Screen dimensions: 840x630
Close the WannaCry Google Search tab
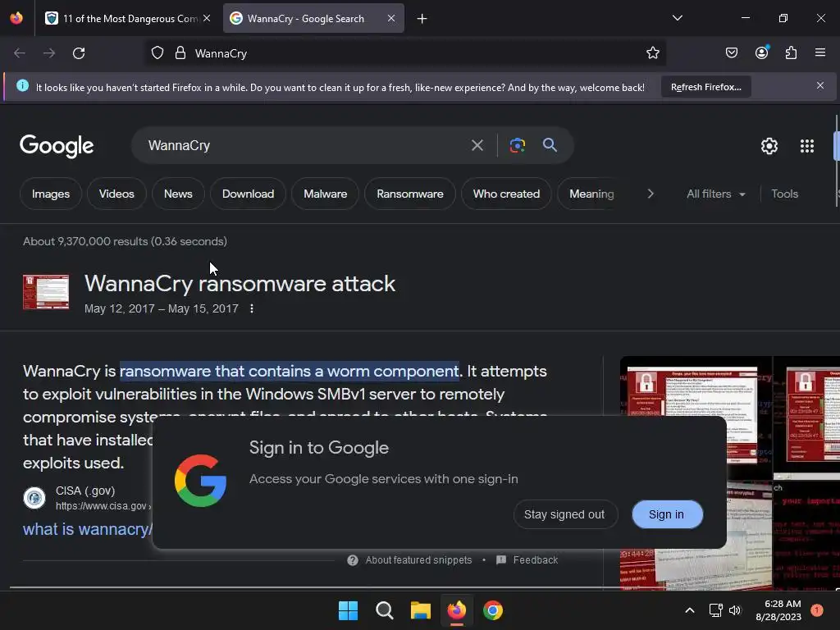pyautogui.click(x=391, y=18)
